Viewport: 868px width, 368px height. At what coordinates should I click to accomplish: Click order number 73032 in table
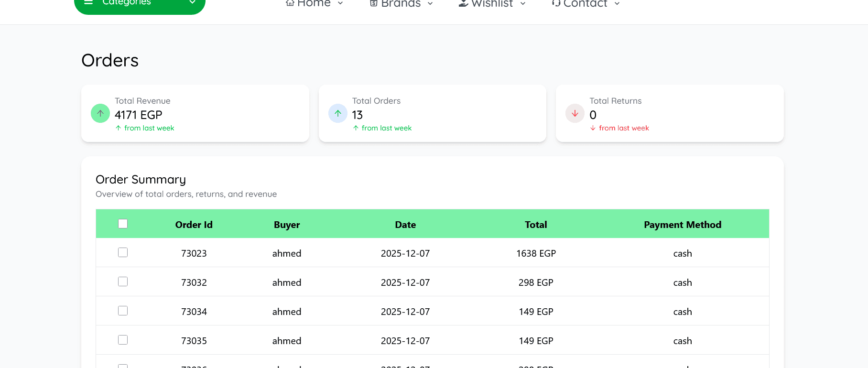194,282
